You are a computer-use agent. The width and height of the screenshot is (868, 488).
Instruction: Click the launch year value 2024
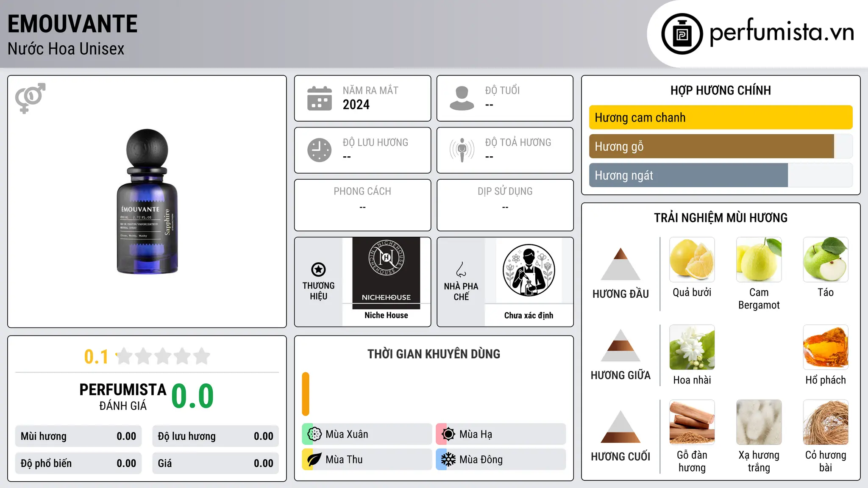pos(356,105)
